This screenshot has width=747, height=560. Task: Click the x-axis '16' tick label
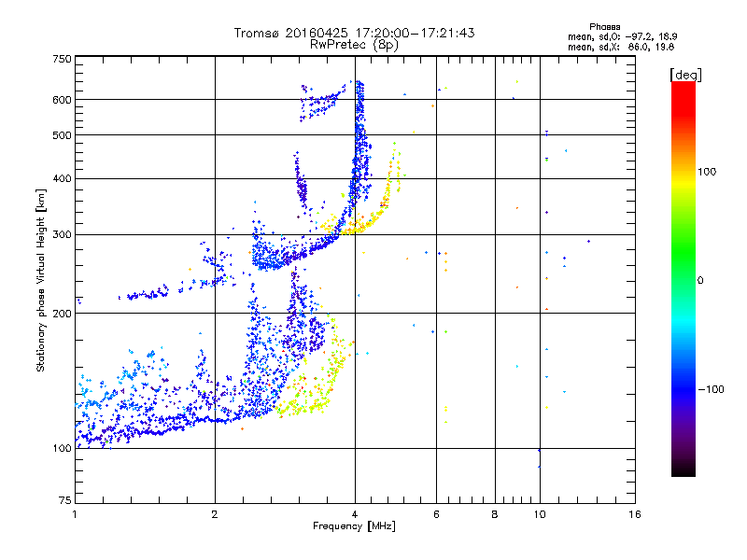tap(635, 514)
